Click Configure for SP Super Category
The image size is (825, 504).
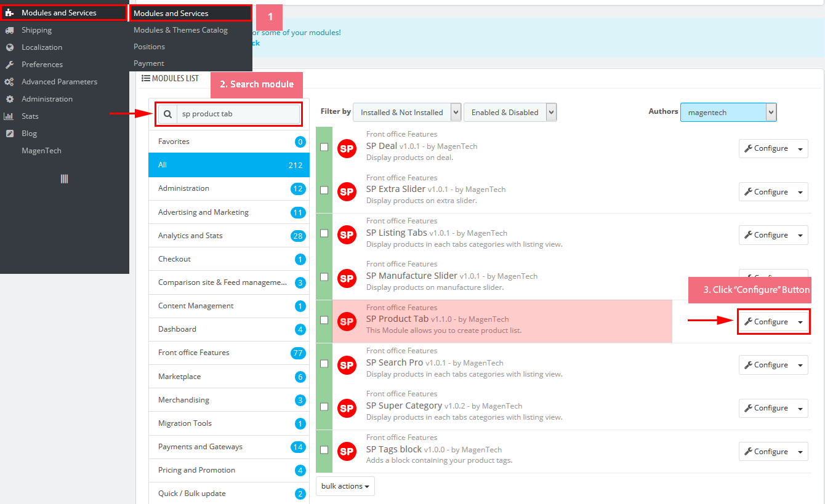(x=767, y=408)
